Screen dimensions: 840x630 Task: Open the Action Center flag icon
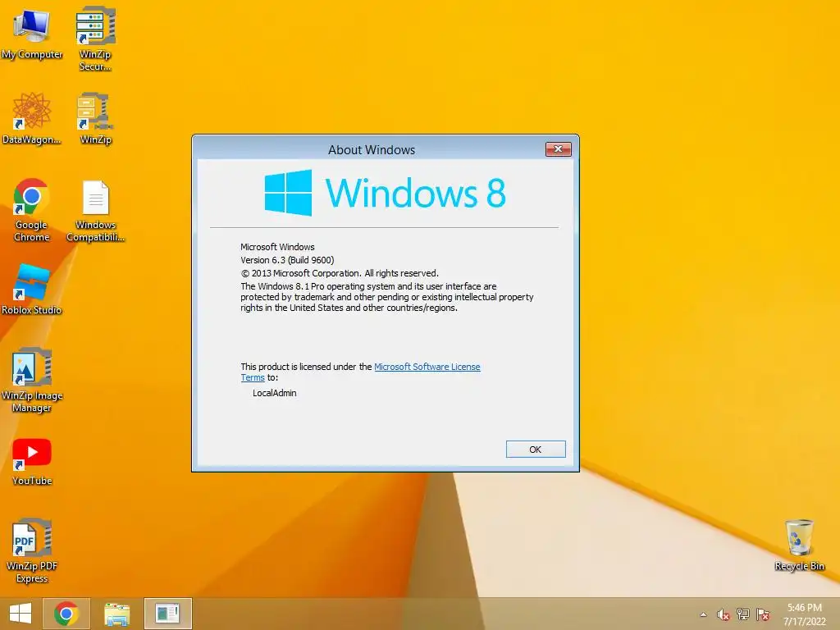coord(763,614)
